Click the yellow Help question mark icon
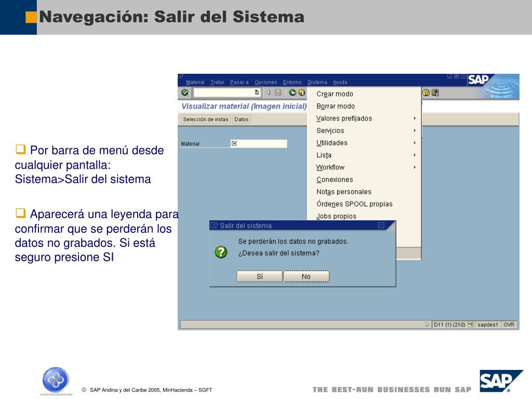Image resolution: width=532 pixels, height=399 pixels. click(426, 92)
